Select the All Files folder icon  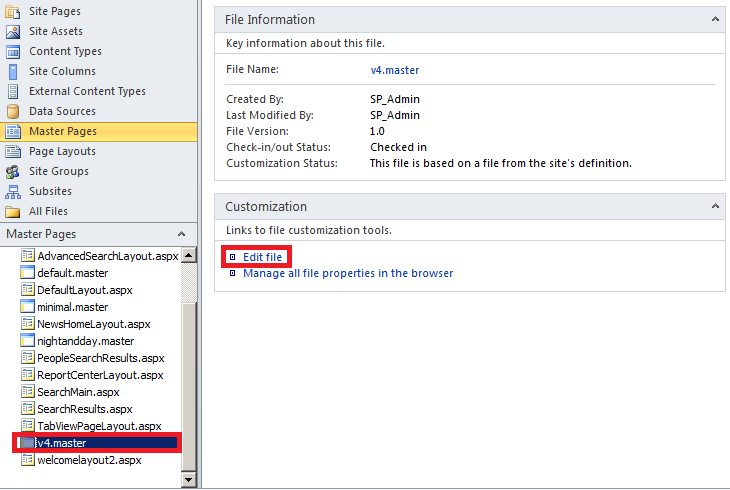(13, 212)
